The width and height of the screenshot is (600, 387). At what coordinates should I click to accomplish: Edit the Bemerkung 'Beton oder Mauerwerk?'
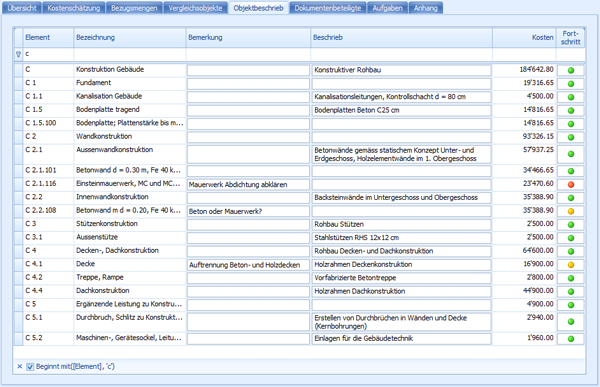point(248,212)
